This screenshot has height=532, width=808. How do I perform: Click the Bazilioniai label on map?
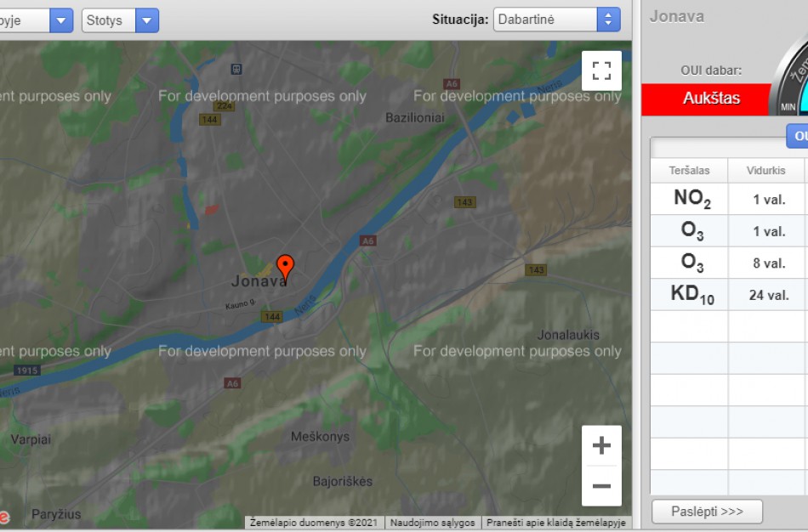click(414, 117)
